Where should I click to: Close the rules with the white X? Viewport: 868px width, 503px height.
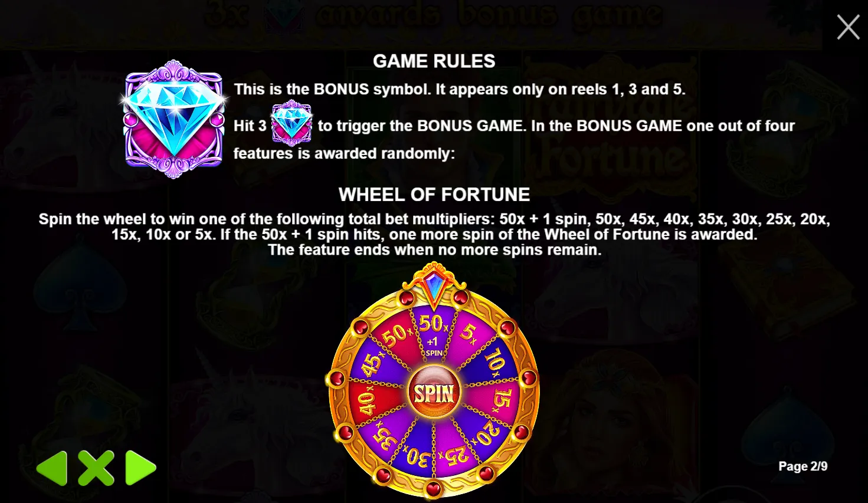(x=848, y=27)
